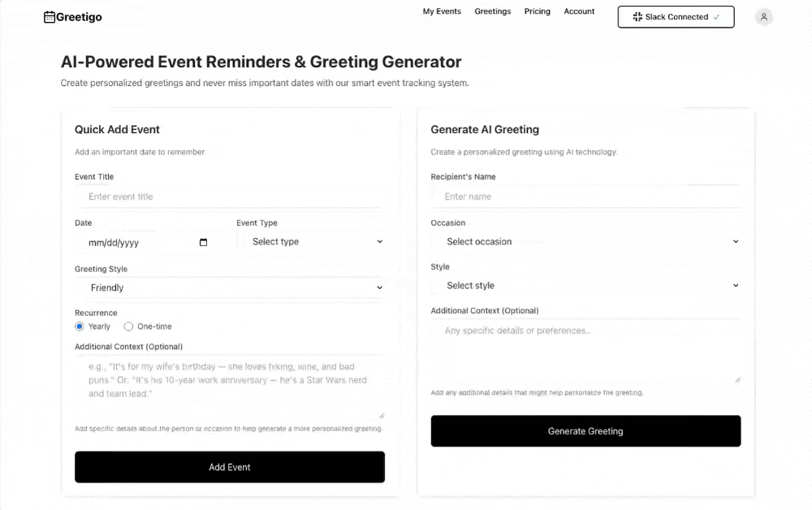
Task: Expand the Select style dropdown
Action: click(x=585, y=286)
